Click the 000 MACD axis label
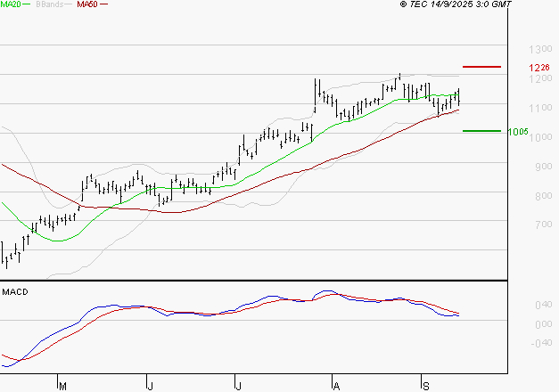The height and width of the screenshot is (392, 559). point(540,323)
